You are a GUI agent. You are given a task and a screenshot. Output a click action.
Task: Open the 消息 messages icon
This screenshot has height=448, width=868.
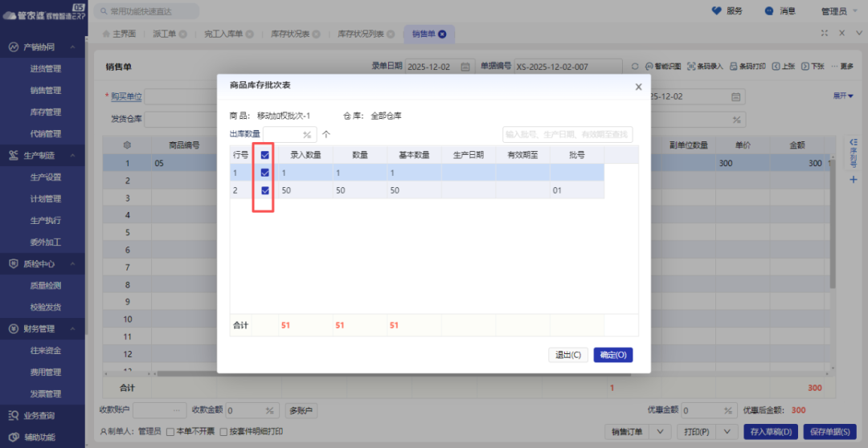point(769,11)
